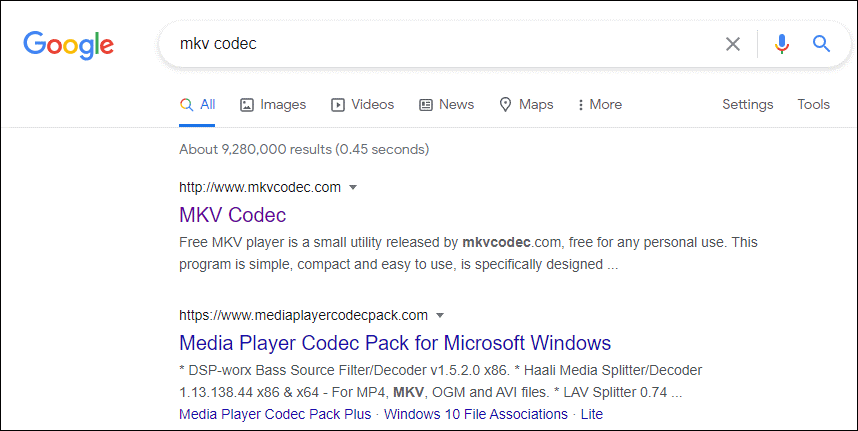Open Media Player Codec Pack for Microsoft Windows

[395, 343]
